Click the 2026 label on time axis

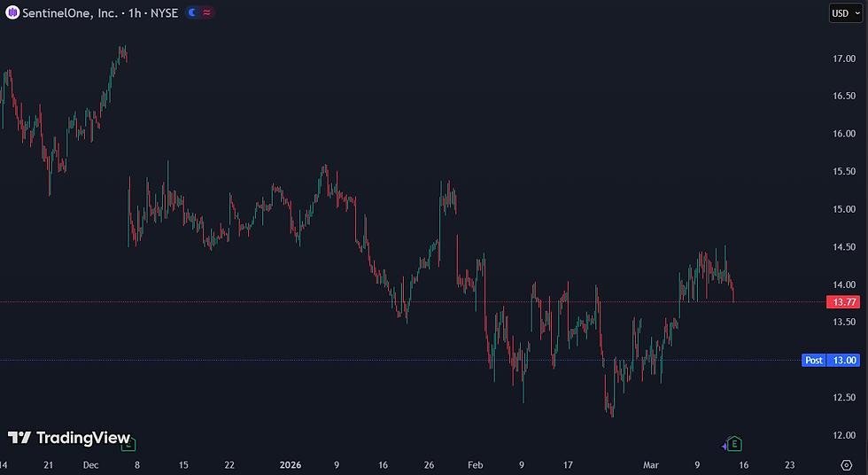click(291, 465)
